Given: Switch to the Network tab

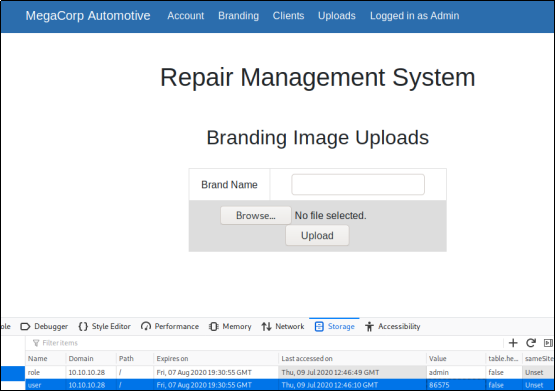Looking at the screenshot, I should pos(283,326).
